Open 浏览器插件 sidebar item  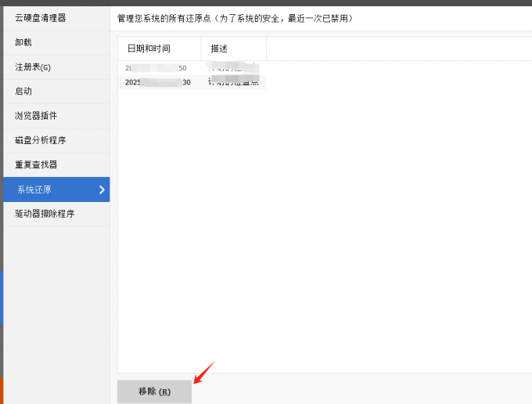coord(56,116)
